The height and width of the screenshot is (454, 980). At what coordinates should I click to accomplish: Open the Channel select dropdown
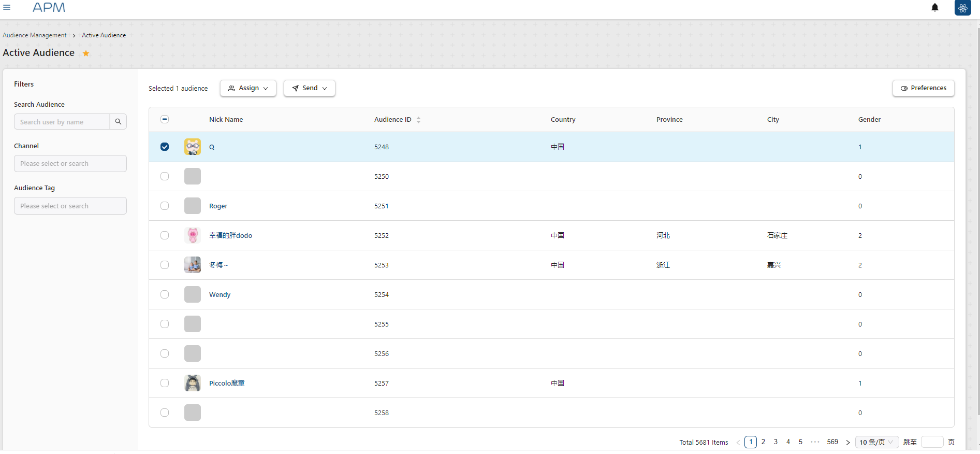(x=70, y=164)
